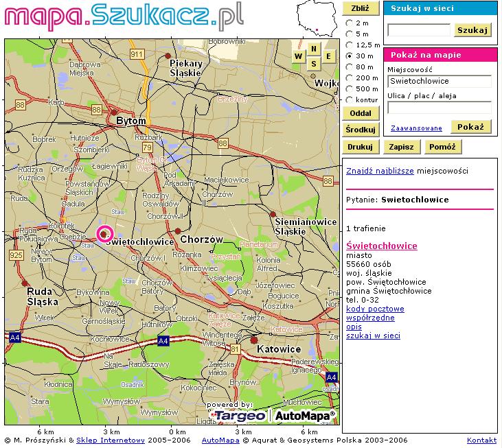Click the pink Świętochłowice location marker
502x448 pixels.
click(x=104, y=234)
